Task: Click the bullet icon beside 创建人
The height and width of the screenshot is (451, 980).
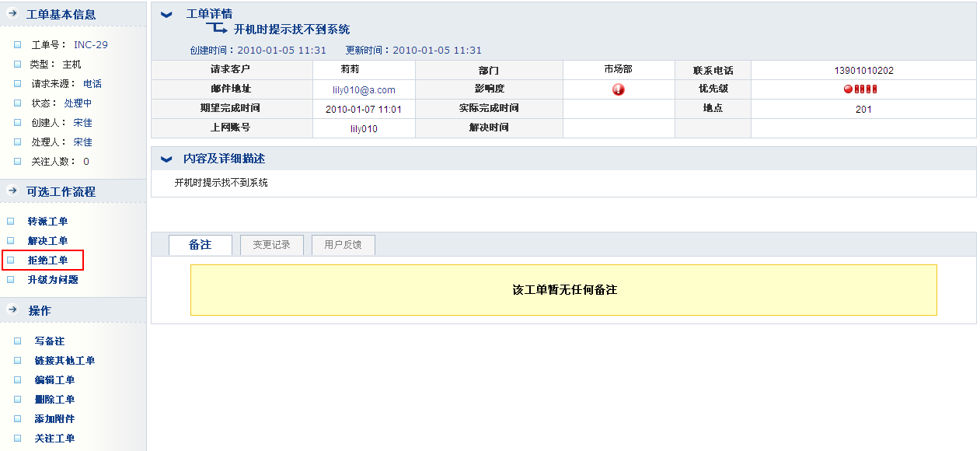Action: pyautogui.click(x=18, y=123)
